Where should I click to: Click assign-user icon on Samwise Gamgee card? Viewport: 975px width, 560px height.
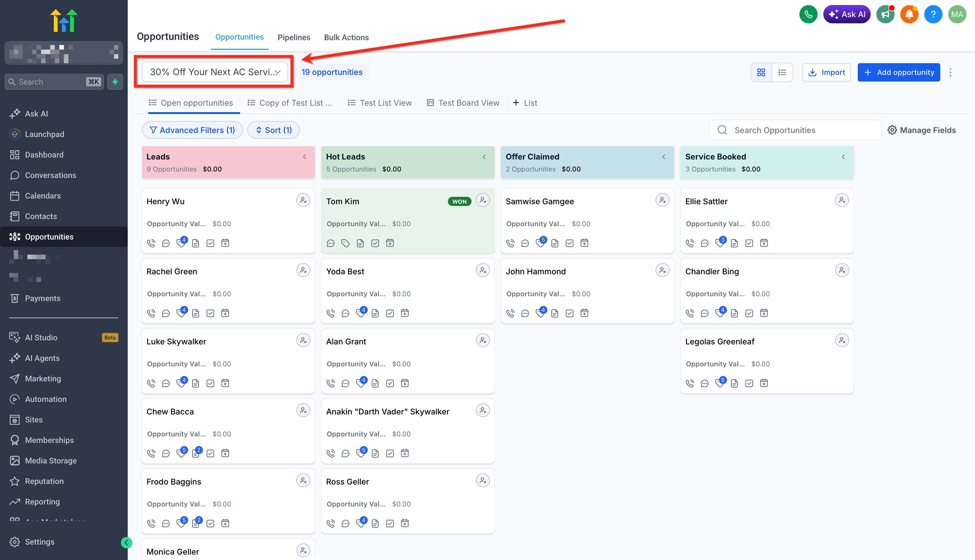pos(662,200)
